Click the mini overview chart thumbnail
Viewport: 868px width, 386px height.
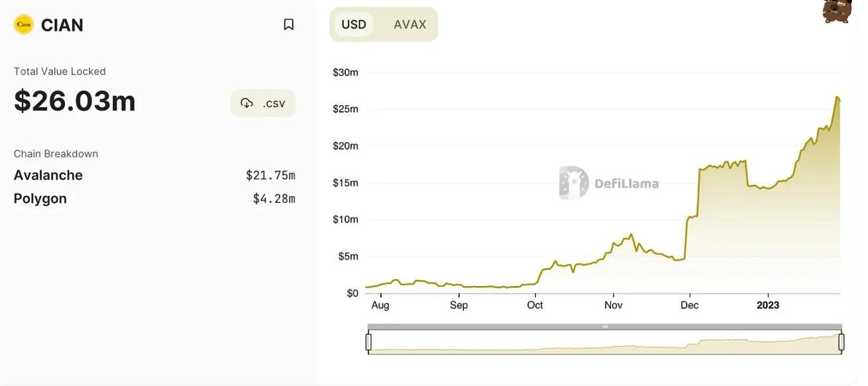[605, 342]
